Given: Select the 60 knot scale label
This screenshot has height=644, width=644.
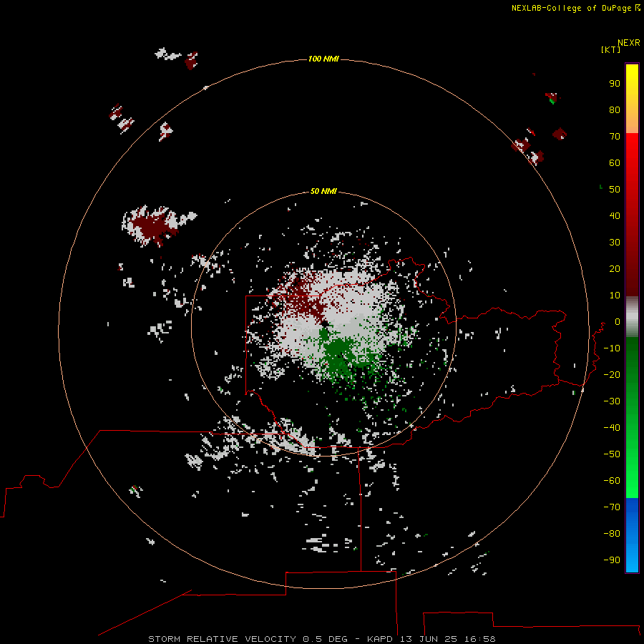Looking at the screenshot, I should (615, 163).
